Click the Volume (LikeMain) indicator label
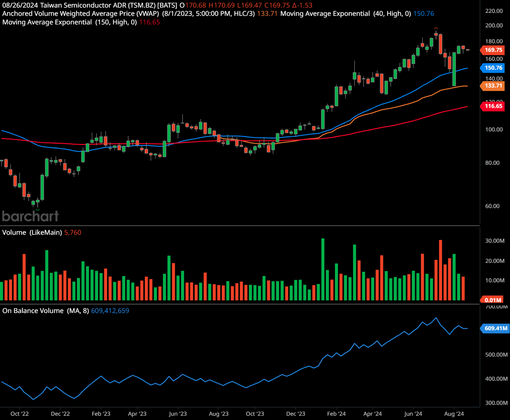The width and height of the screenshot is (510, 420). tap(32, 232)
